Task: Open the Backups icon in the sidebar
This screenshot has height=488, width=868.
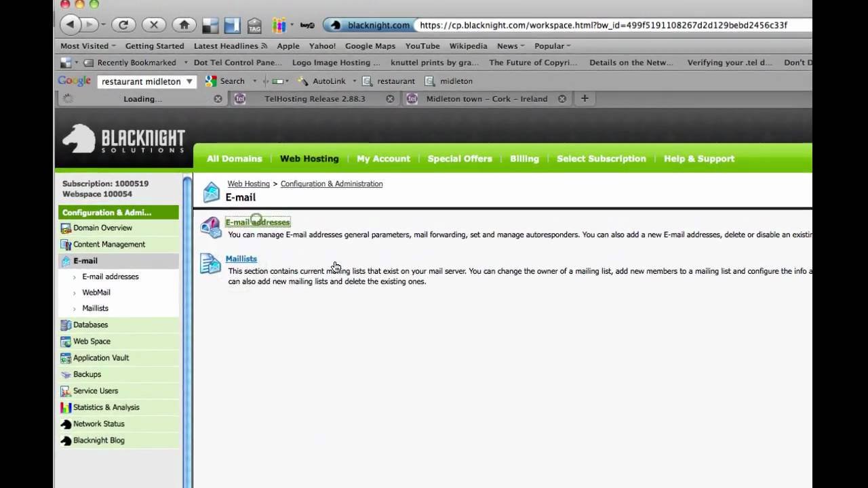Action: point(66,374)
